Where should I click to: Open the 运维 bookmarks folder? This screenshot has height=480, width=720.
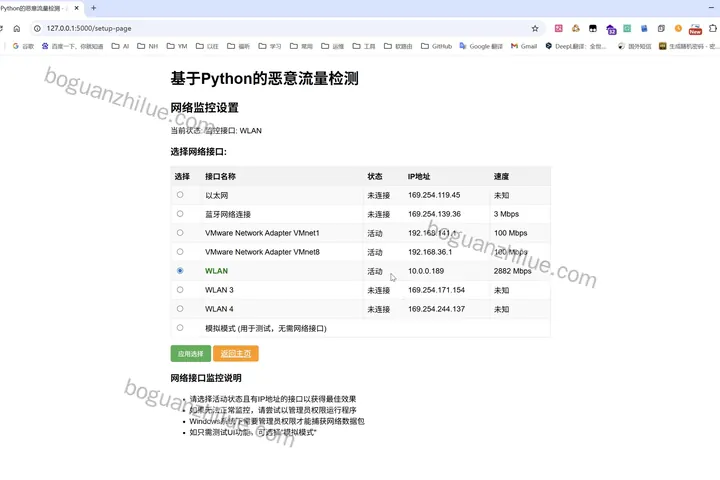[332, 46]
